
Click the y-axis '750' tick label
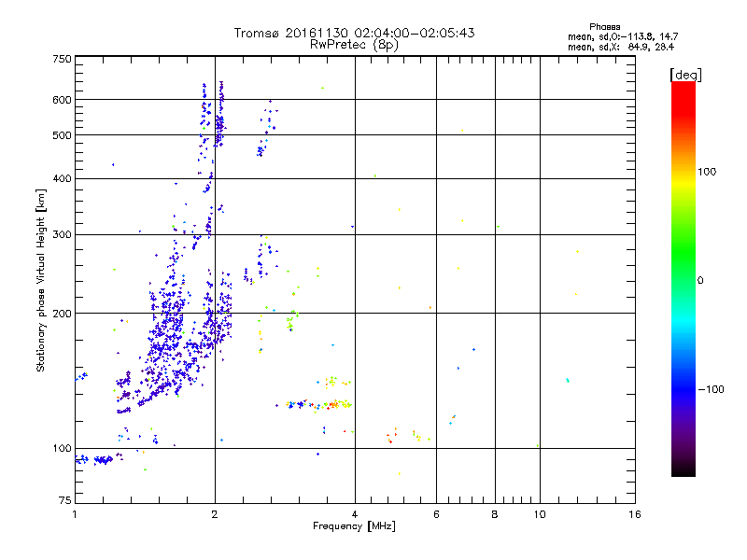point(62,59)
